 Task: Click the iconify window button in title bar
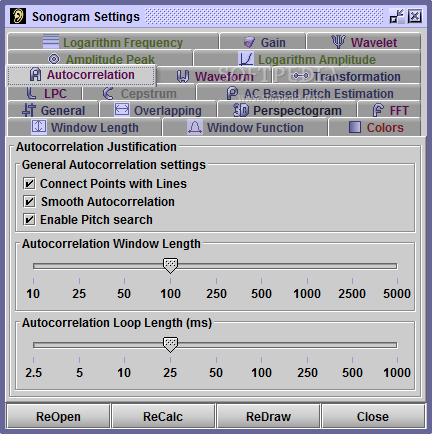[396, 16]
